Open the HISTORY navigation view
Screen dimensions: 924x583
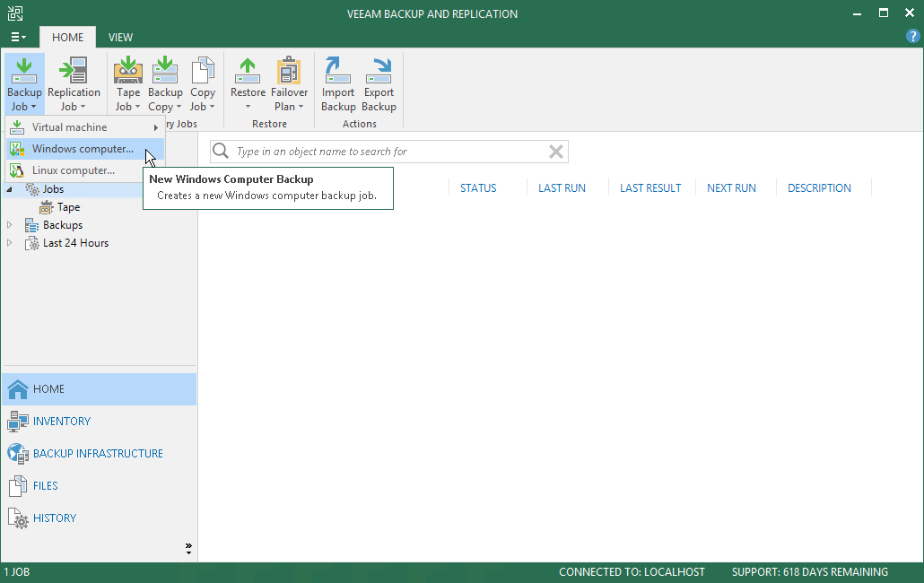[99, 518]
